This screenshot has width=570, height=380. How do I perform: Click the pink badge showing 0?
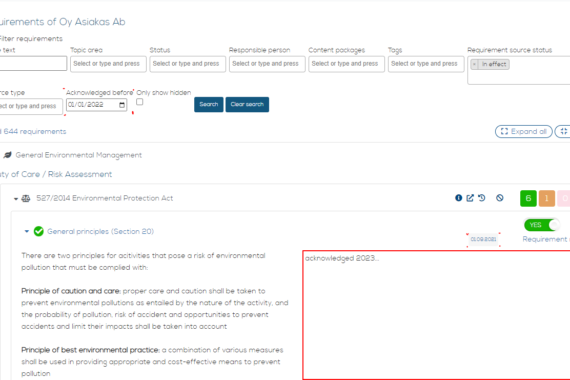564,198
